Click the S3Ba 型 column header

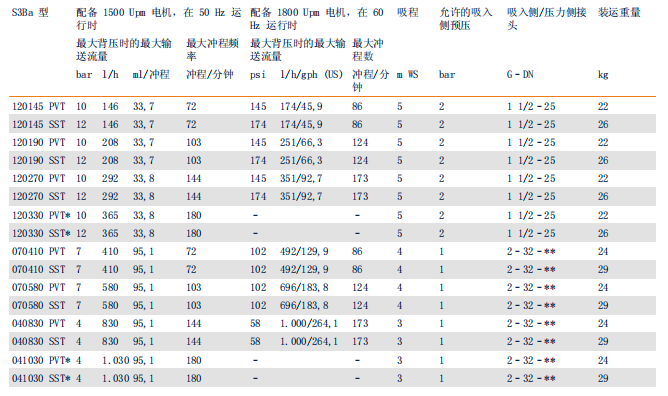tap(30, 13)
